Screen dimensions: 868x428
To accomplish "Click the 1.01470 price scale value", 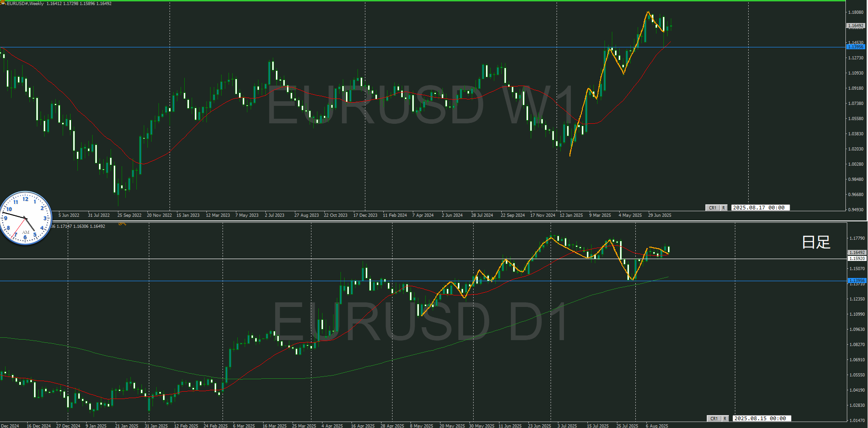I will (x=857, y=421).
